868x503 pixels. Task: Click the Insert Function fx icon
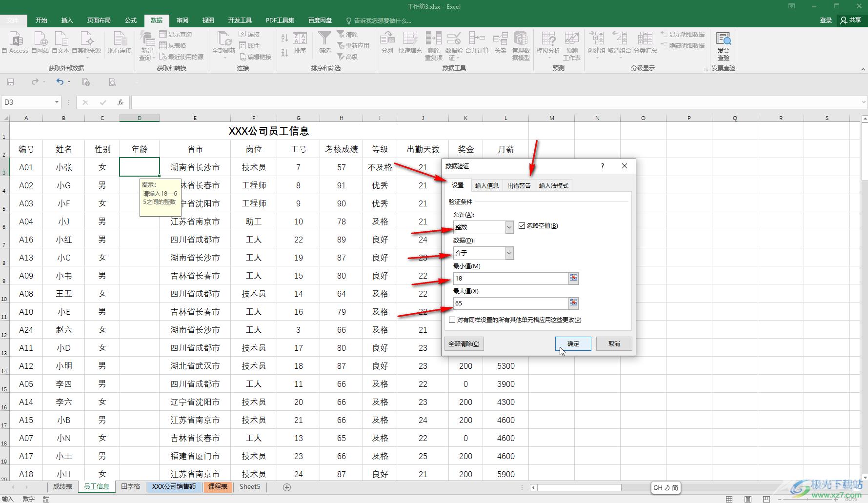[120, 102]
